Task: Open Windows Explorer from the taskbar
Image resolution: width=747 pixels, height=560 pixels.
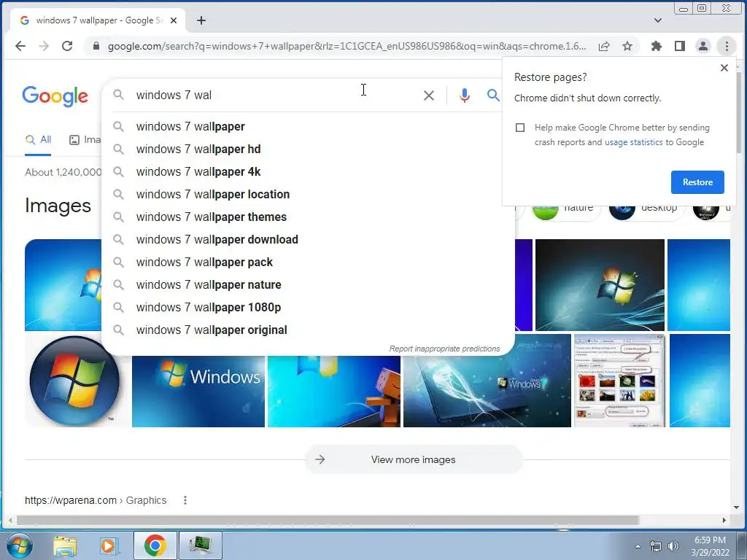Action: pos(65,545)
